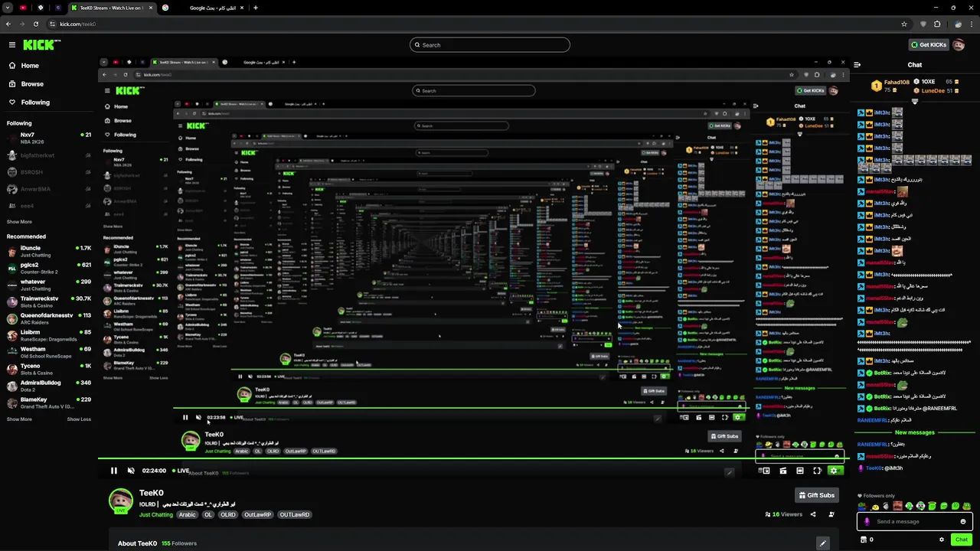
Task: Click the green video progress bar
Action: (x=473, y=459)
